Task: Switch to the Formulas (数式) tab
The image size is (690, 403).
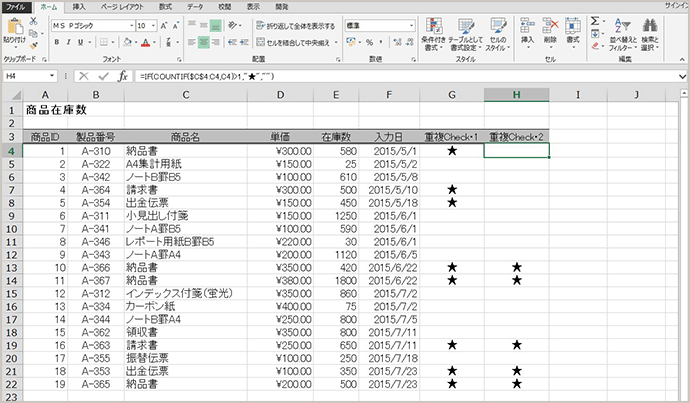Action: coord(165,7)
